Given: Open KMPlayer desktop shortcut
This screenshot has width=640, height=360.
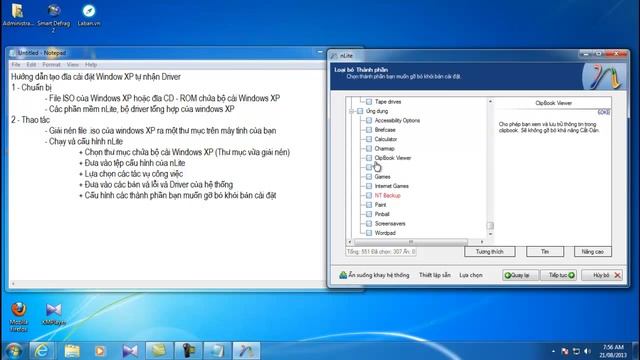Looking at the screenshot, I should click(x=53, y=314).
